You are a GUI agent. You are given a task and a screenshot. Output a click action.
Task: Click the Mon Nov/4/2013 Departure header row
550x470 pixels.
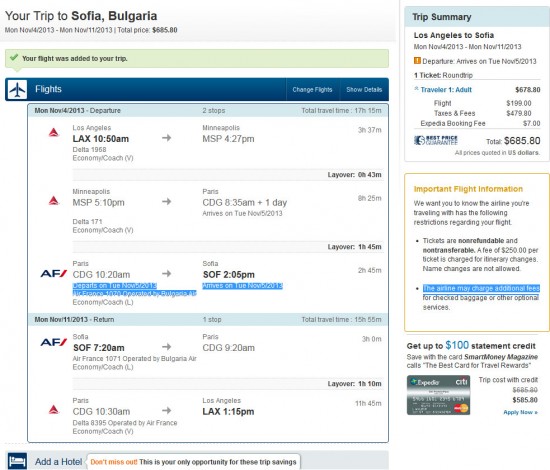pos(208,110)
